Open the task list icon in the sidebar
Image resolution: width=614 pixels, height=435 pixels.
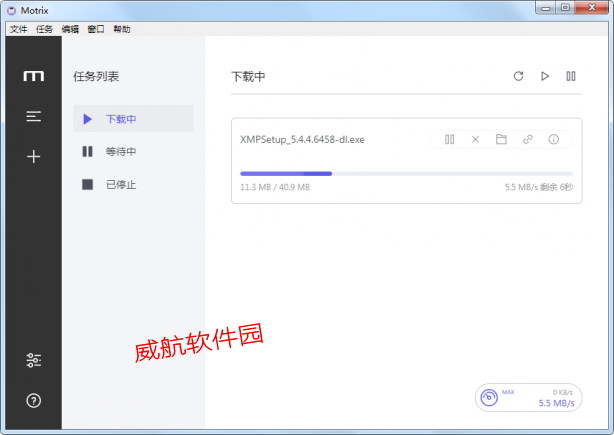[34, 116]
